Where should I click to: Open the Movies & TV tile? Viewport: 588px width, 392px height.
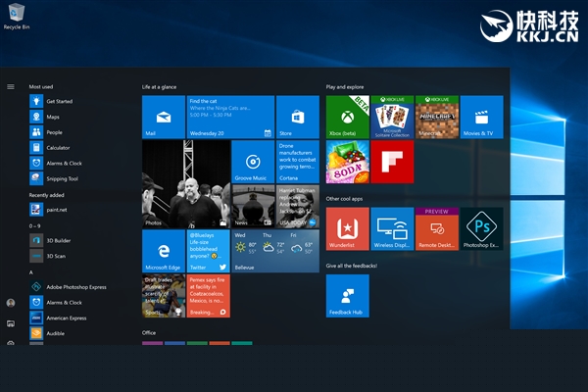click(482, 117)
